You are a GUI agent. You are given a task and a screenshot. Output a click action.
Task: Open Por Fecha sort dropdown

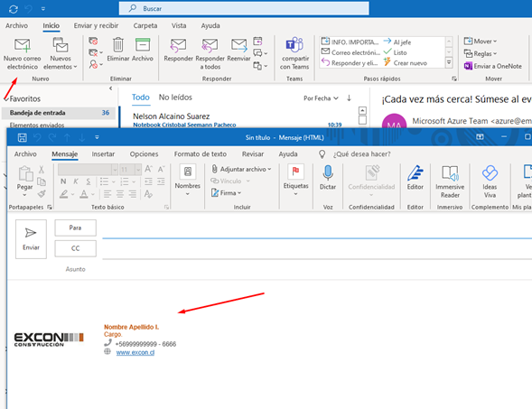pyautogui.click(x=321, y=98)
